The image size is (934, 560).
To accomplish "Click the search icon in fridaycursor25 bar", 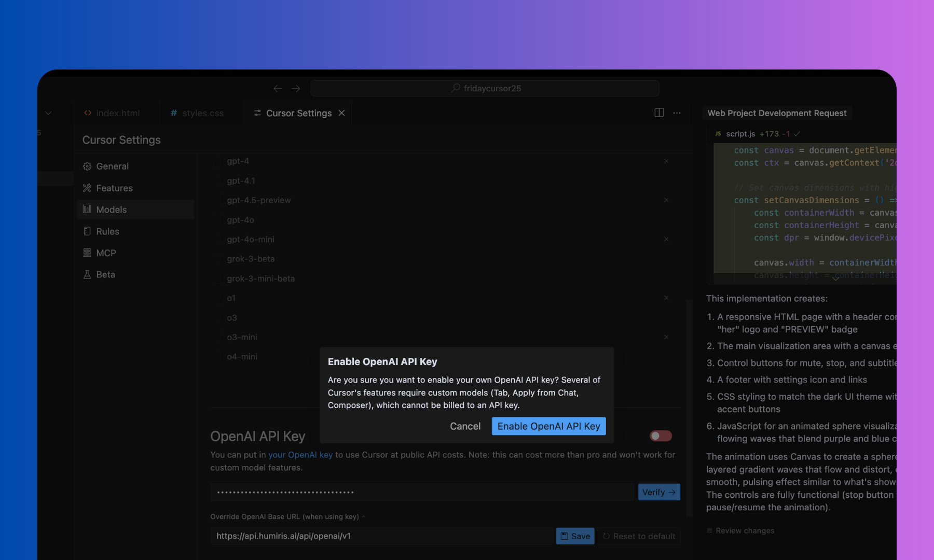I will 456,88.
